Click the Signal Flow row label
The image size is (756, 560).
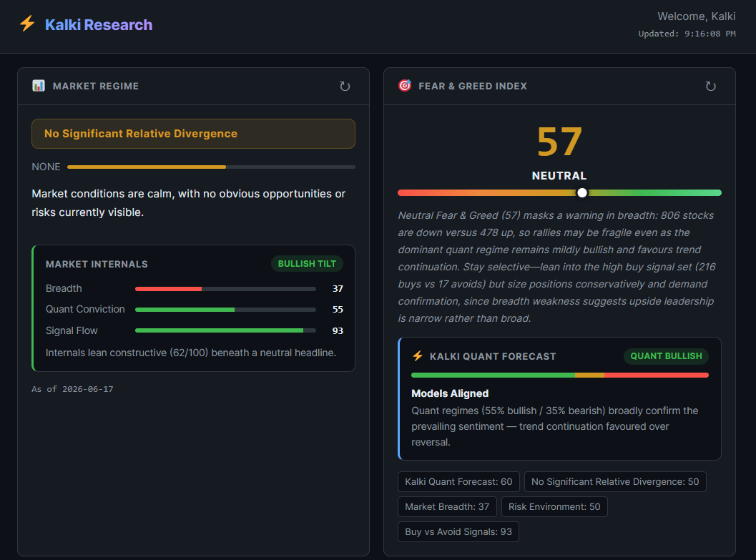[x=72, y=330]
